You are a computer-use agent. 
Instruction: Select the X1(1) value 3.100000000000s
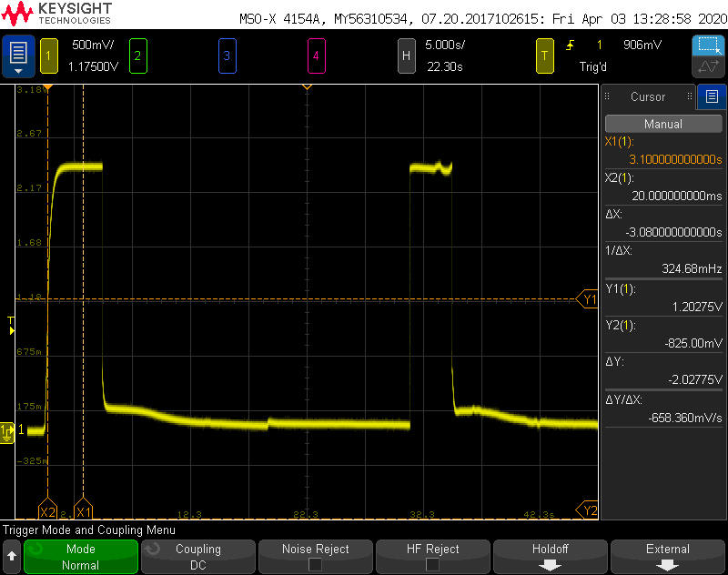[675, 159]
